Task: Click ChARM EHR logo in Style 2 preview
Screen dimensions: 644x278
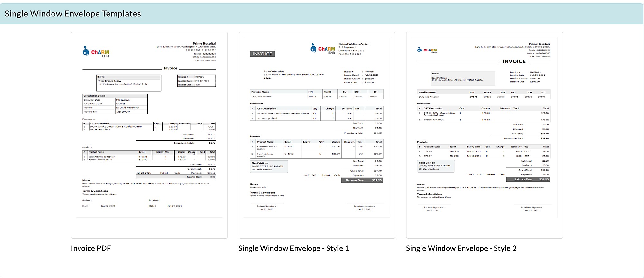Action: (427, 50)
